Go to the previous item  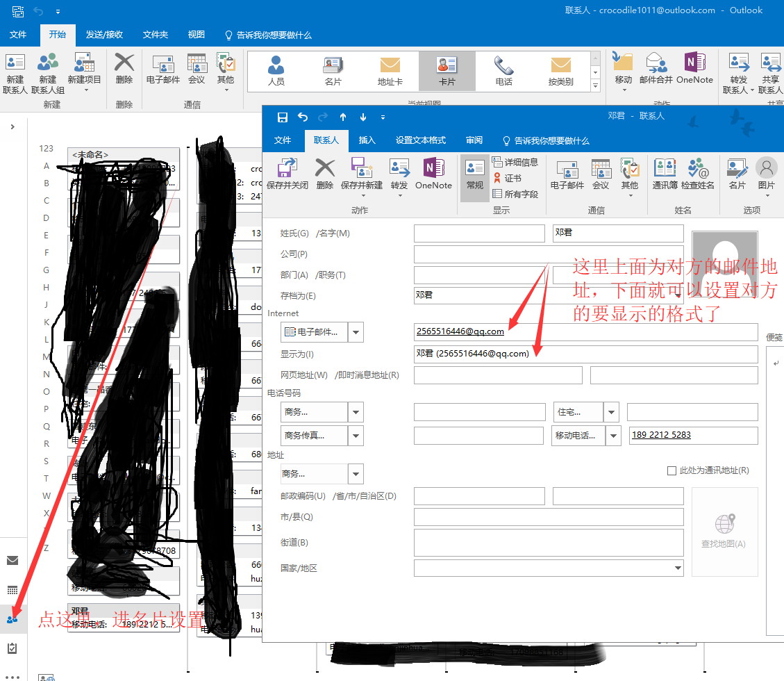343,117
